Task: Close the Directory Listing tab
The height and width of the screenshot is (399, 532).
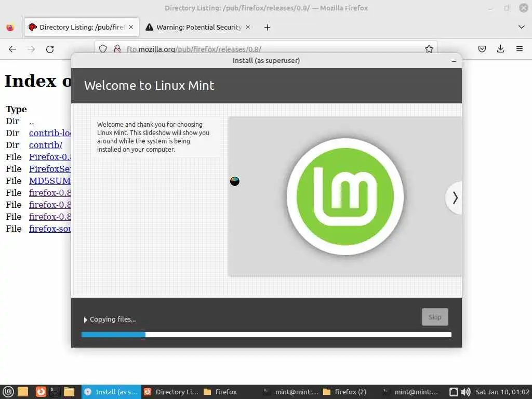Action: pyautogui.click(x=131, y=27)
